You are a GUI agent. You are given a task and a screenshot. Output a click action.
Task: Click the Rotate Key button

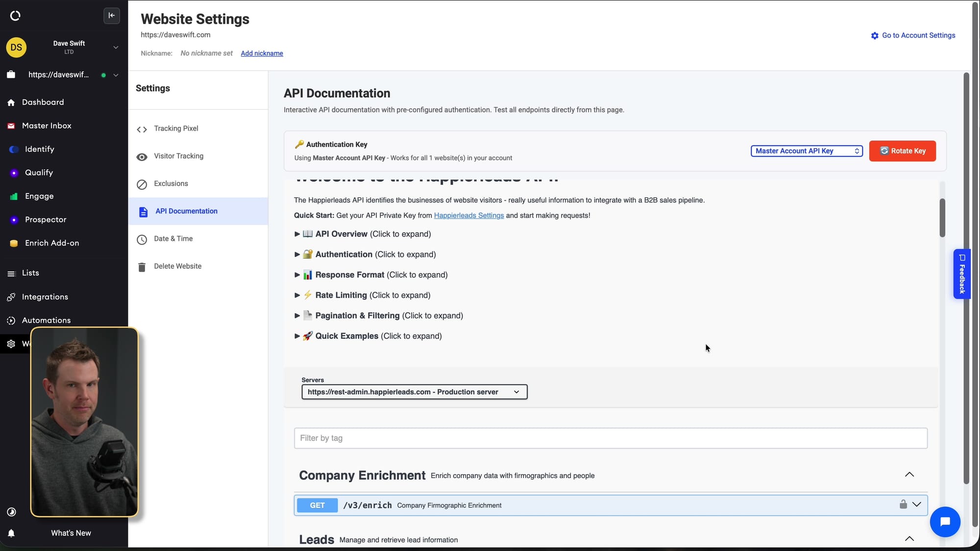tap(902, 151)
